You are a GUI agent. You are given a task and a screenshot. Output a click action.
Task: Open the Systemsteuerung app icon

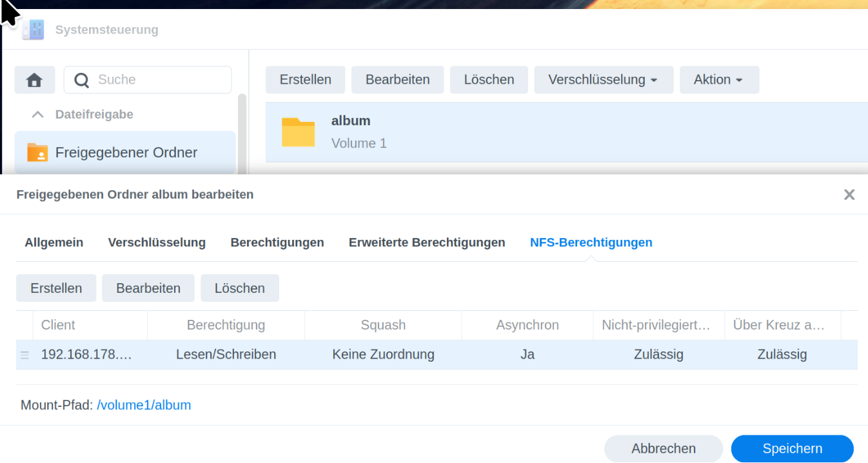coord(33,30)
